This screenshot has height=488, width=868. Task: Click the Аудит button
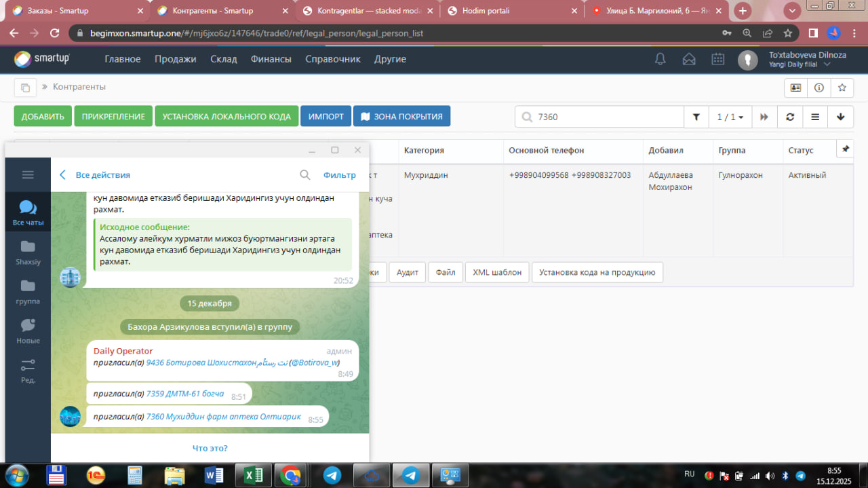pyautogui.click(x=408, y=272)
